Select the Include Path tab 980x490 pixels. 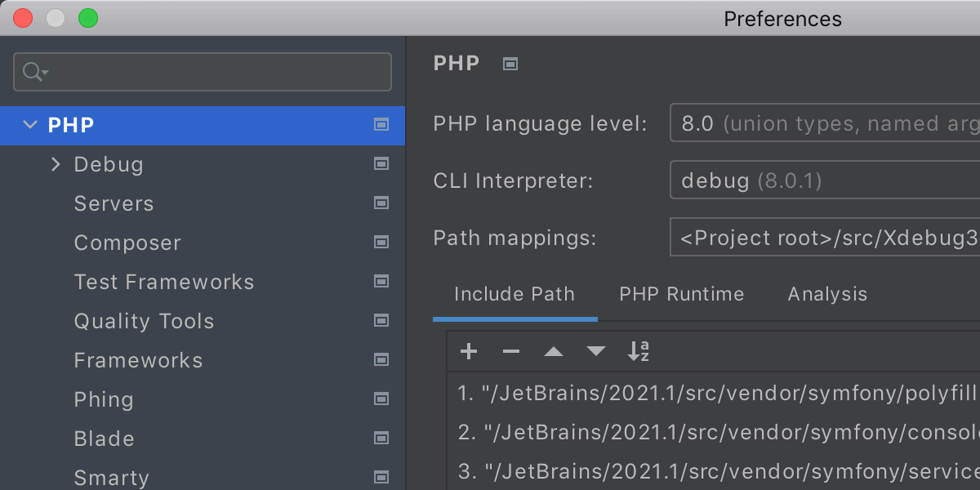pyautogui.click(x=514, y=294)
